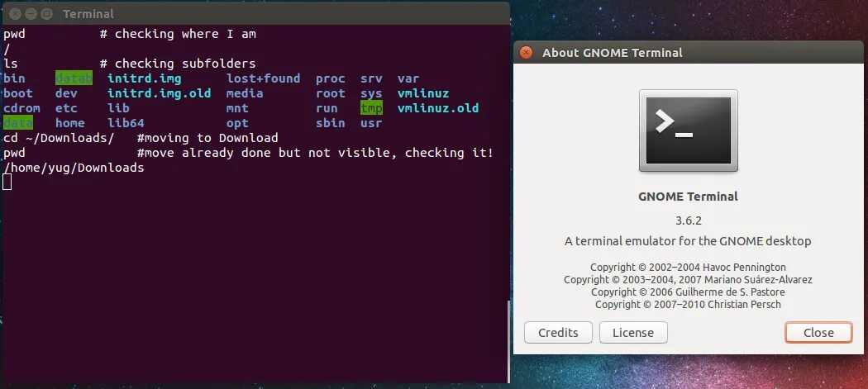This screenshot has height=389, width=868.
Task: Click the '#moving to Download' comment
Action: click(x=207, y=138)
